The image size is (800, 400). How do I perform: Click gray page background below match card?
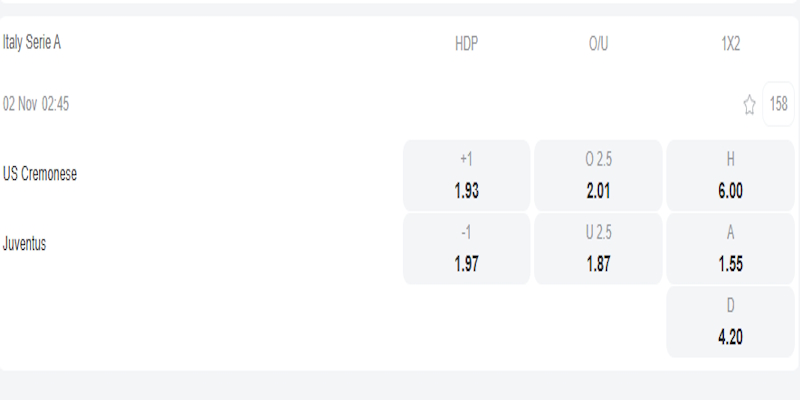tap(400, 386)
